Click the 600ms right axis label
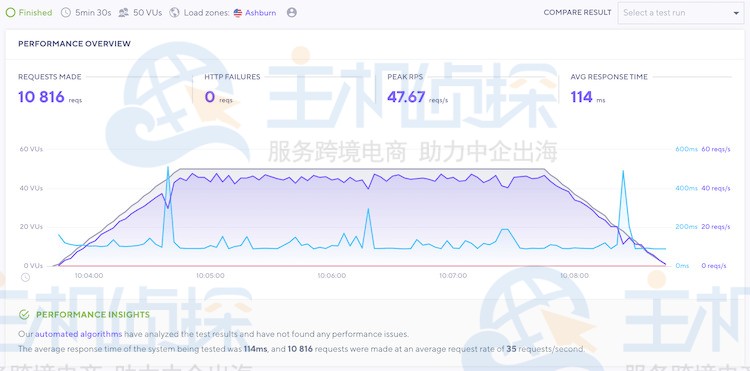The width and height of the screenshot is (750, 371). [686, 149]
